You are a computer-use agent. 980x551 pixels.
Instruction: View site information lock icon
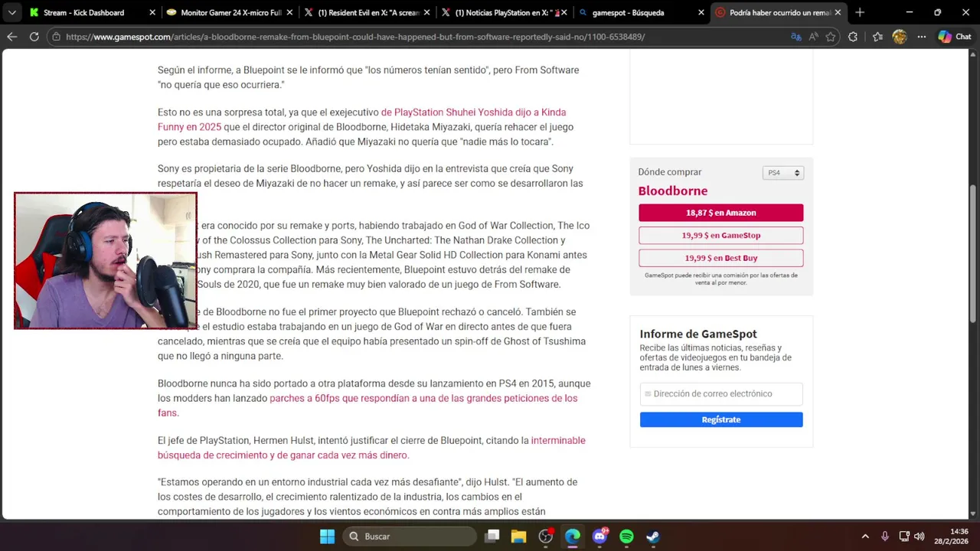55,37
